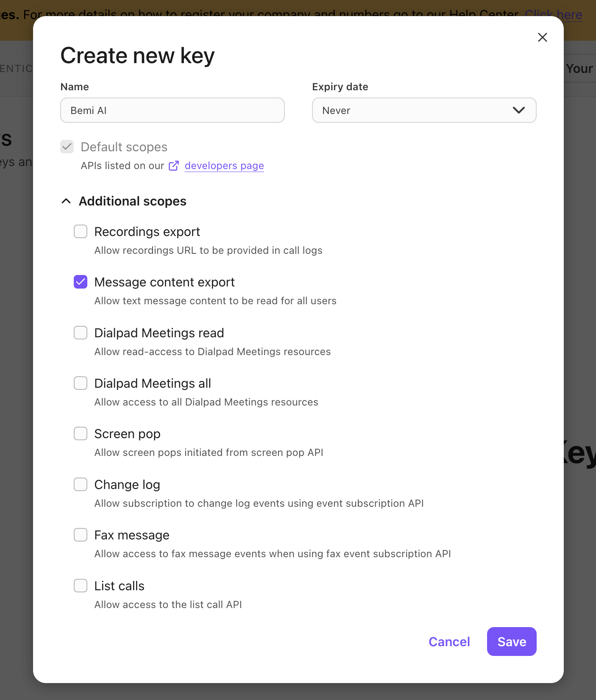596x700 pixels.
Task: Collapse the Additional scopes section
Action: [x=66, y=201]
